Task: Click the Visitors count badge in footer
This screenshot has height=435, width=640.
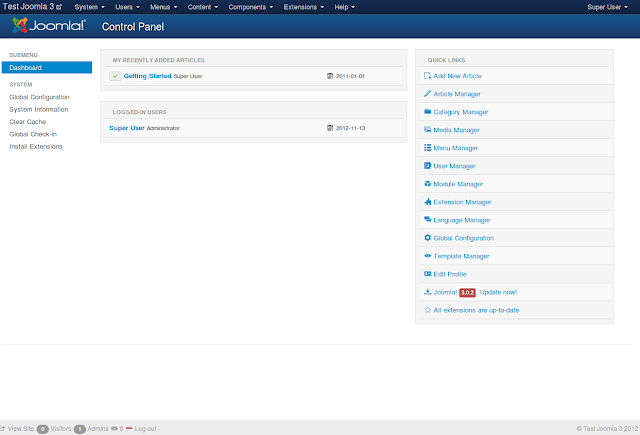Action: click(x=42, y=429)
